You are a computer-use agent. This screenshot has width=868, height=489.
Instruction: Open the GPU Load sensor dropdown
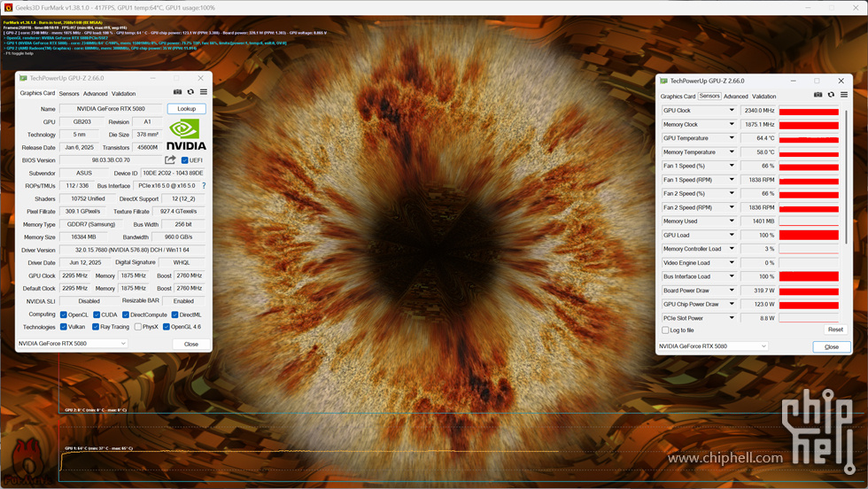click(x=732, y=235)
